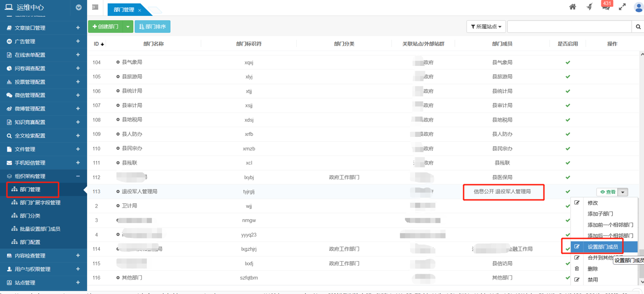Toggle enabled checkmark for 县统计局 row

tap(568, 91)
